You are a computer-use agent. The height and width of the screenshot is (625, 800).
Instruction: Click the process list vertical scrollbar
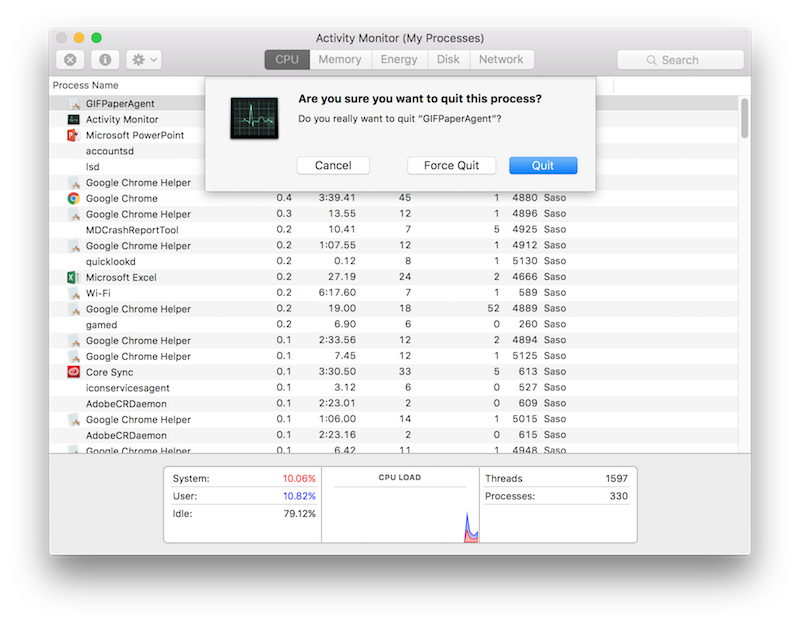(x=744, y=118)
